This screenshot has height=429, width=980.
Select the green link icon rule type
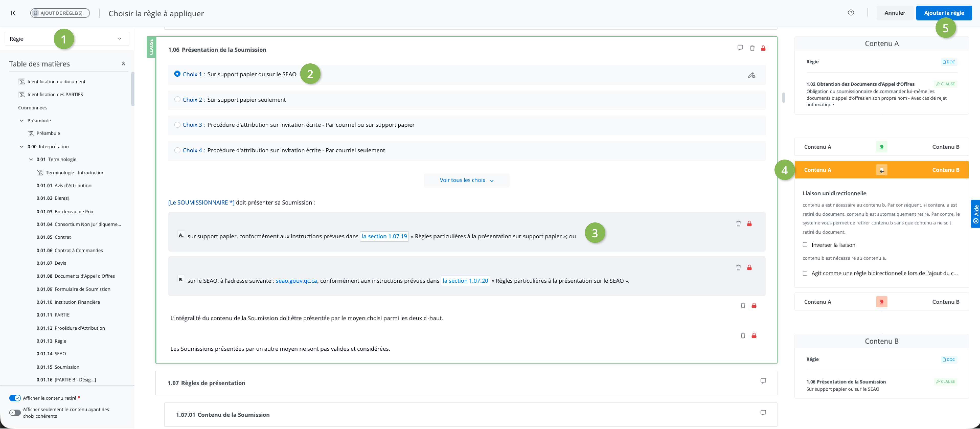coord(882,147)
